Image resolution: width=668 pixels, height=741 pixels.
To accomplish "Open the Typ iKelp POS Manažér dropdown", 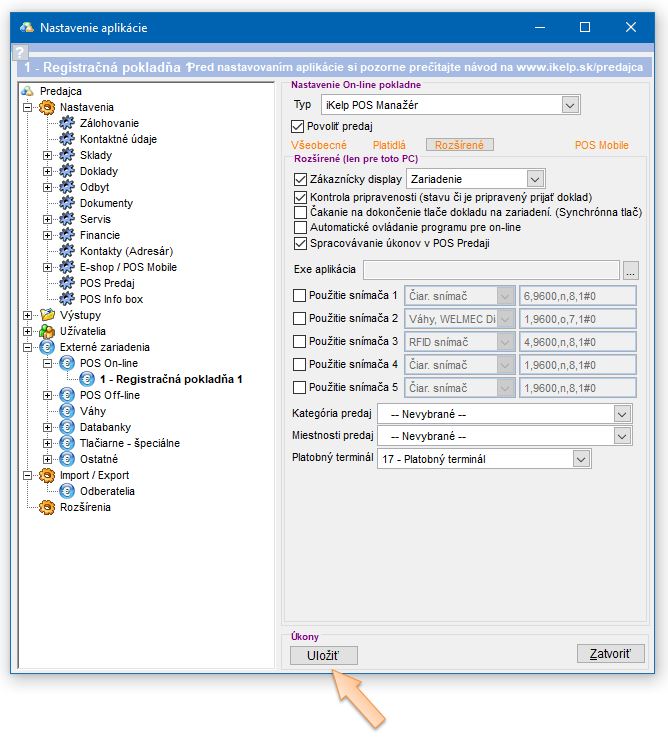I will 570,104.
